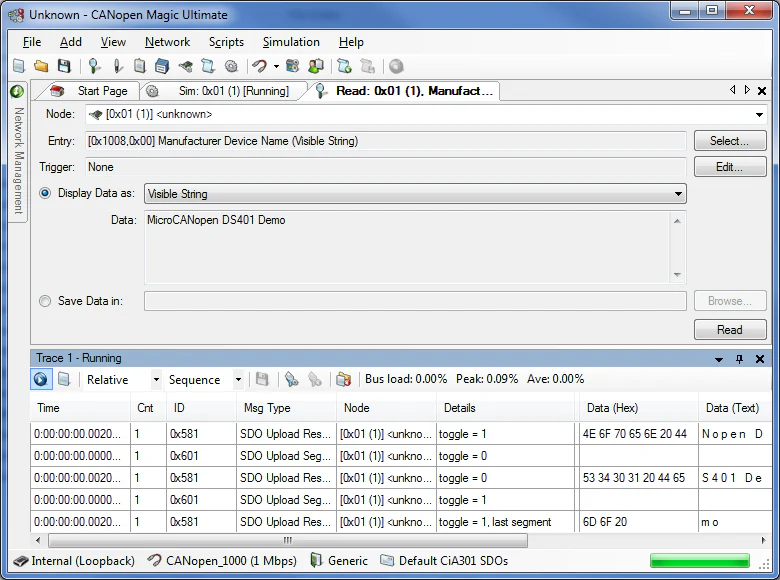Viewport: 780px width, 580px height.
Task: Open the Scripts menu
Action: click(226, 42)
